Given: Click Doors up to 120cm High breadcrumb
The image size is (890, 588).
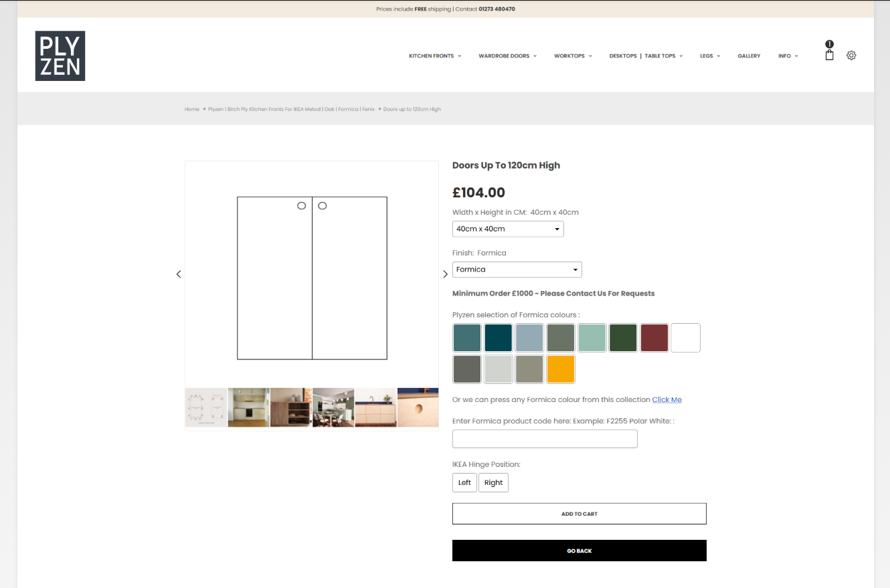Looking at the screenshot, I should point(412,109).
